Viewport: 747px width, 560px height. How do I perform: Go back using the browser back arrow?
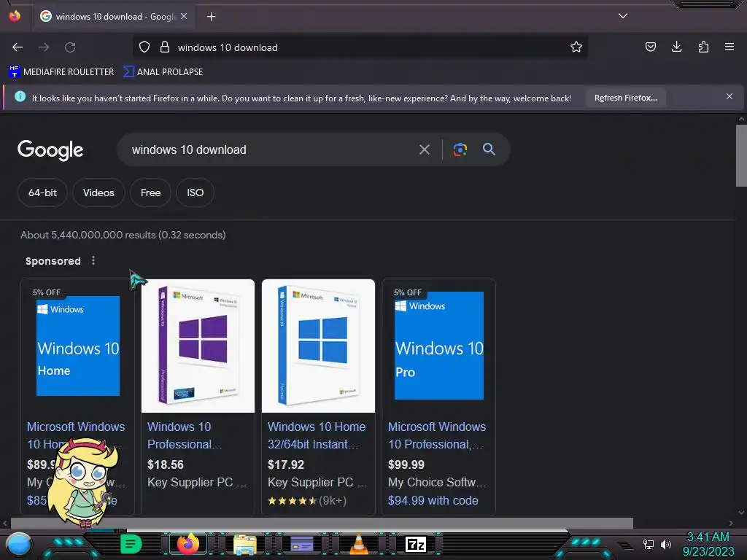point(18,47)
